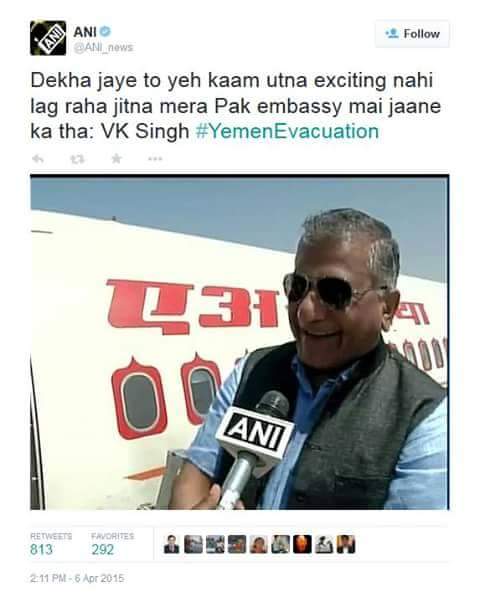Viewport: 480px width, 597px height.
Task: Click the ANI profile logo avatar
Action: 48,38
